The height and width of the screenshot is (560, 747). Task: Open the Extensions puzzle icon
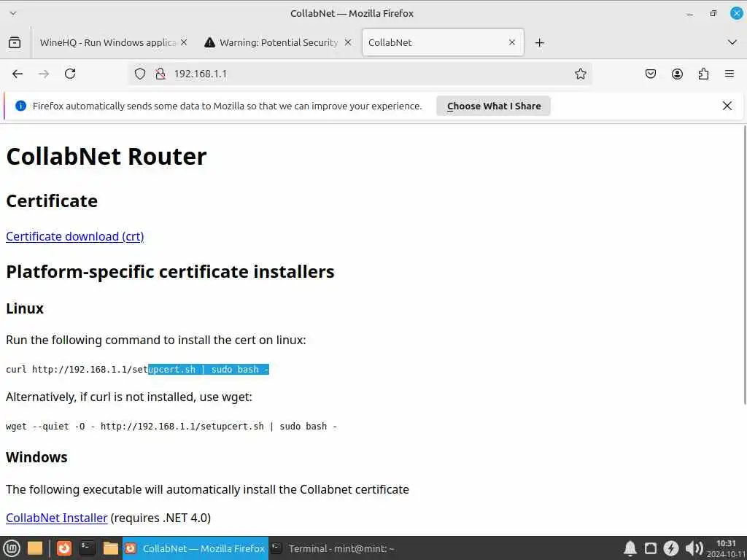click(704, 74)
